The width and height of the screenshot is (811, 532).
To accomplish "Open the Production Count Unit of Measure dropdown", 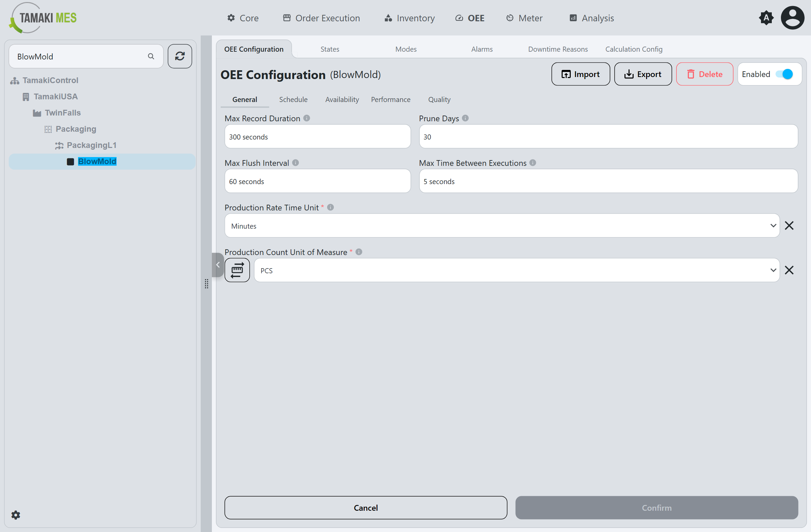I will point(517,270).
